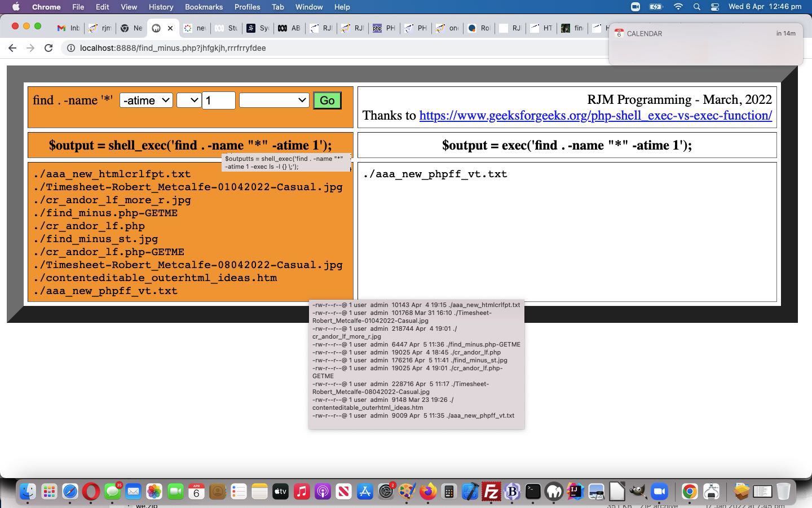Open the Bookmarks menu

point(203,7)
